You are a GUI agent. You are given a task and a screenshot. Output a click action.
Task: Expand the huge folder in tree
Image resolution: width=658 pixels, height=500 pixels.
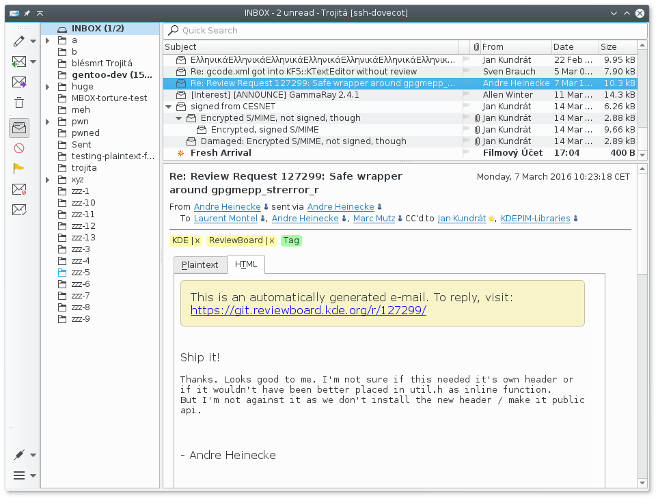point(47,87)
